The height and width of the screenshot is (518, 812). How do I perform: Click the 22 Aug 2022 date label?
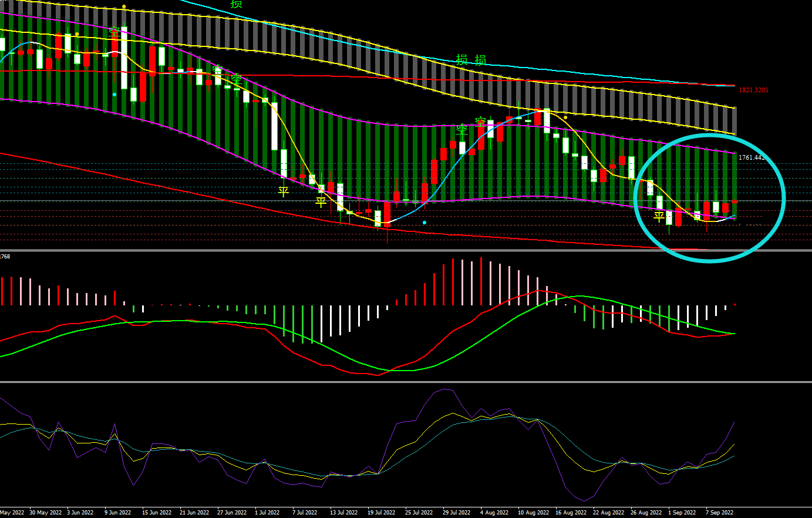(x=609, y=513)
